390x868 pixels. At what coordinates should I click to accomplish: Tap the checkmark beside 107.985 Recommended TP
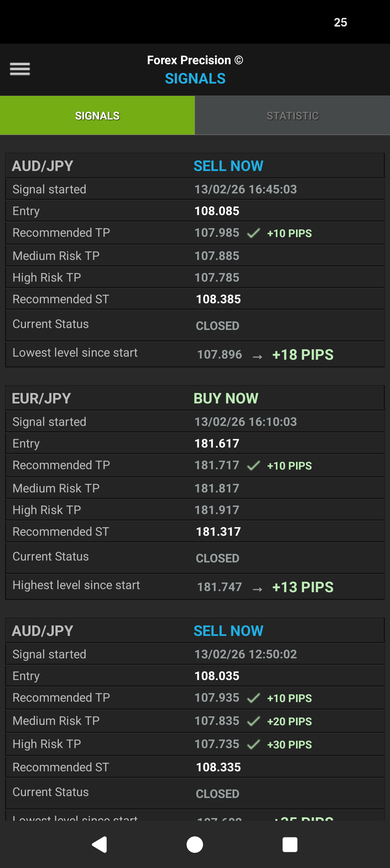[x=253, y=233]
